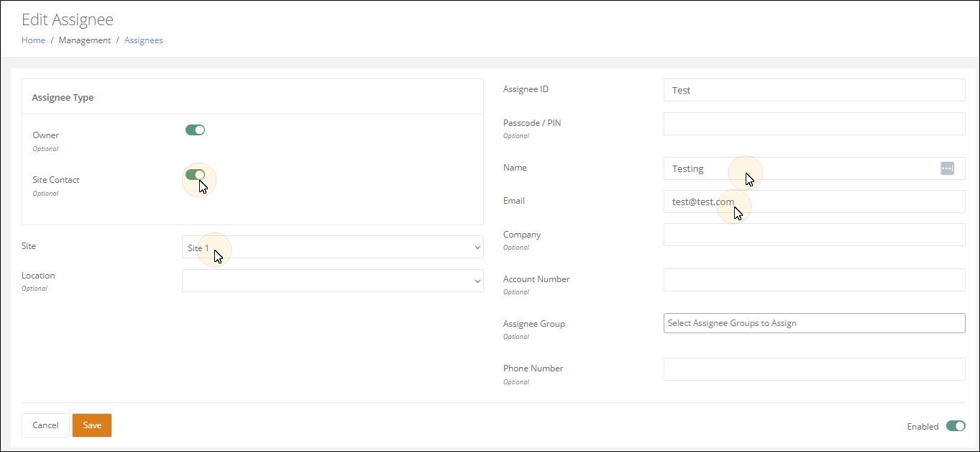Image resolution: width=980 pixels, height=452 pixels.
Task: Click the Assignee Group label
Action: (x=534, y=324)
